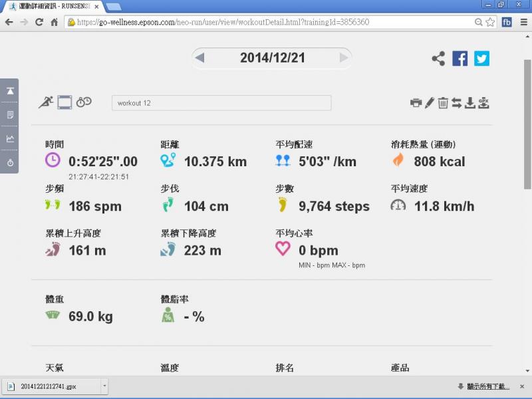
Task: Click the fb extension icon
Action: 507,23
